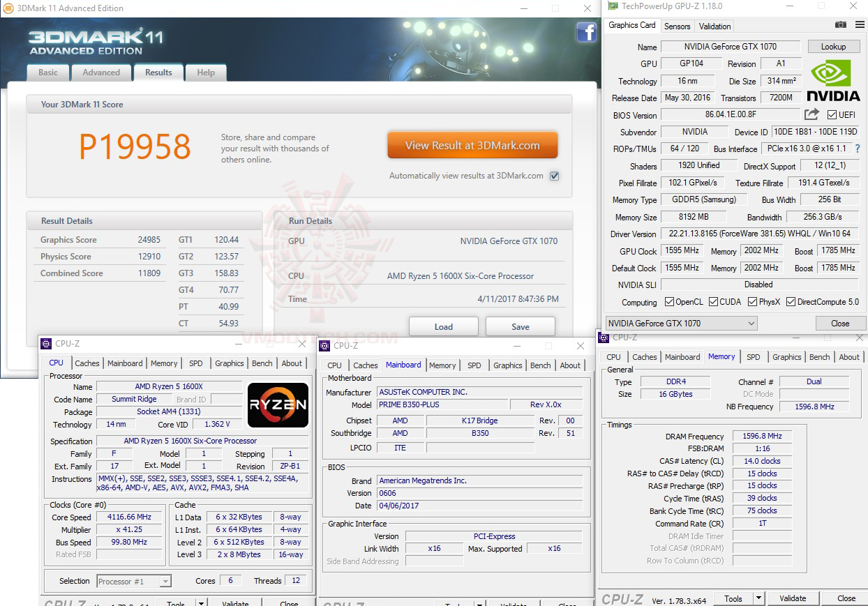The image size is (868, 606).
Task: Click the 3DMark title bar icon
Action: pyautogui.click(x=7, y=8)
